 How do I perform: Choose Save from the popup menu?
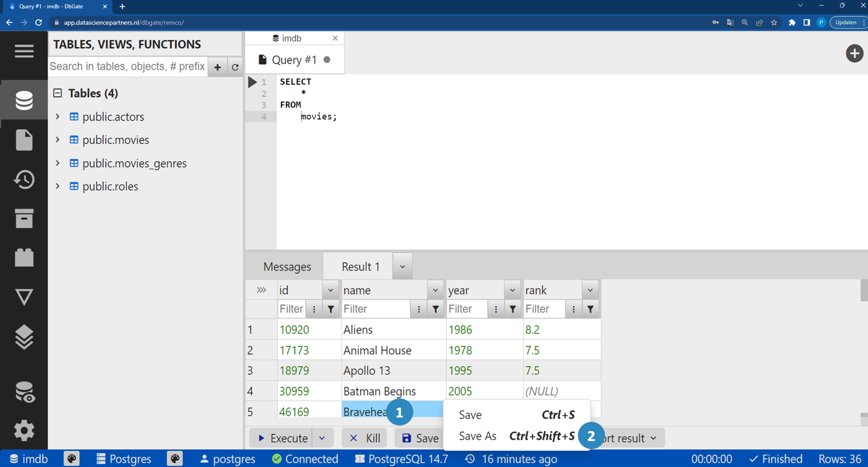(517, 415)
